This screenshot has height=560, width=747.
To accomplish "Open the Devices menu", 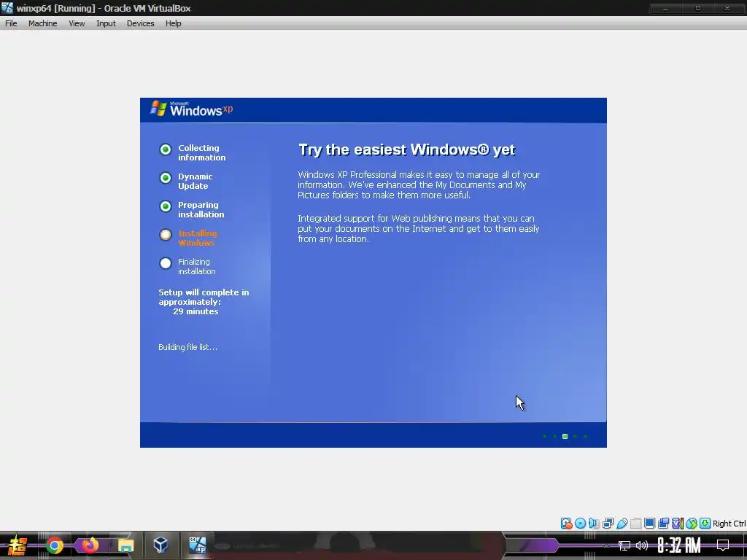I will 140,23.
